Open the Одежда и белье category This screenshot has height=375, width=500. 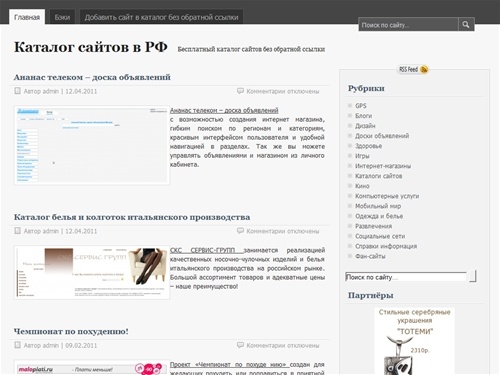coord(379,216)
